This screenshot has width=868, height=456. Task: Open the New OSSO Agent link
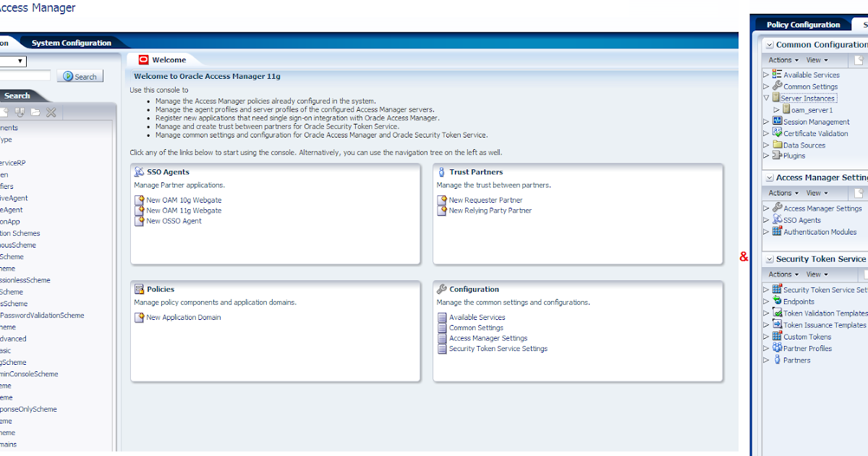click(x=174, y=221)
